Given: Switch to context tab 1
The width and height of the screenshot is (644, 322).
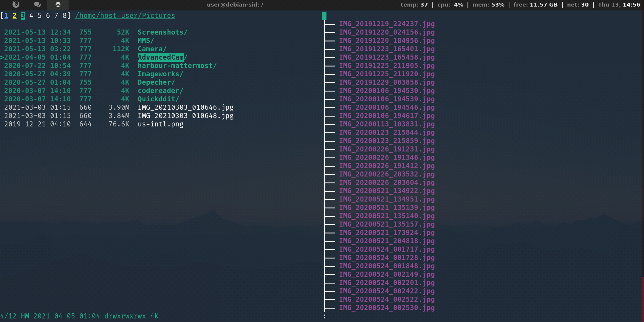Looking at the screenshot, I should 6,16.
